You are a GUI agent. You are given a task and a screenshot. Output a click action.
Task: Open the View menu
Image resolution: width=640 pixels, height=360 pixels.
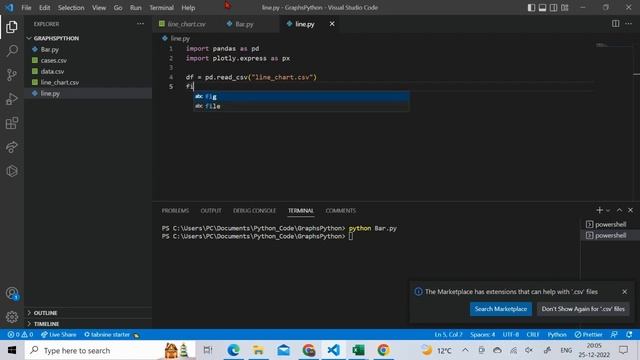[99, 7]
